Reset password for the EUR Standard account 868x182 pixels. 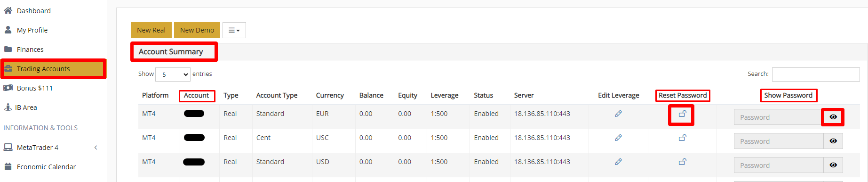(682, 114)
